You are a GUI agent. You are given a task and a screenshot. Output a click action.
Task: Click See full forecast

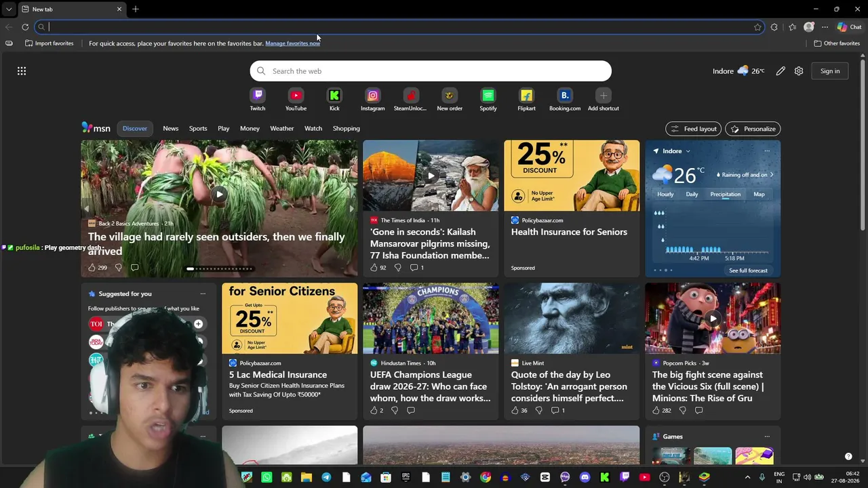tap(748, 270)
